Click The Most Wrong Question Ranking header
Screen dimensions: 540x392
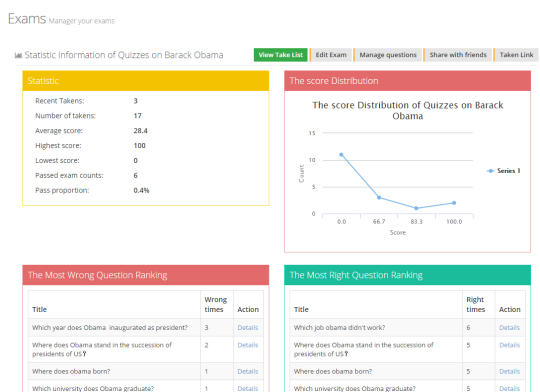146,275
